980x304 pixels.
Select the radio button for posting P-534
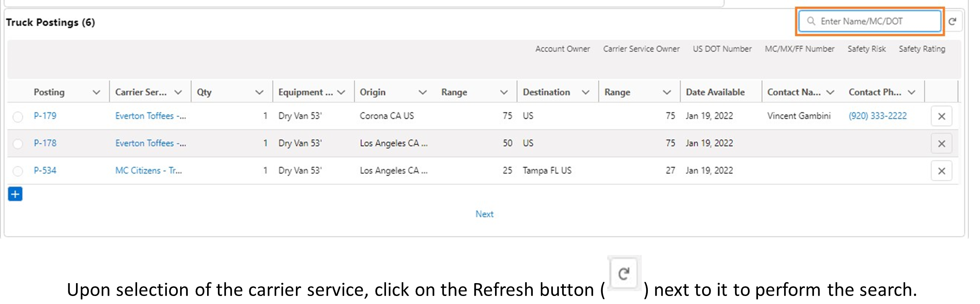[x=18, y=171]
